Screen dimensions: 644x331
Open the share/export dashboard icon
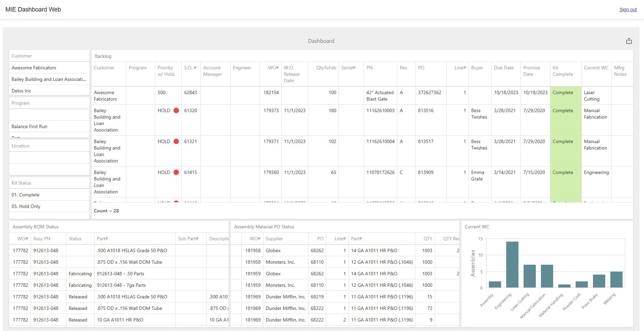[x=629, y=40]
